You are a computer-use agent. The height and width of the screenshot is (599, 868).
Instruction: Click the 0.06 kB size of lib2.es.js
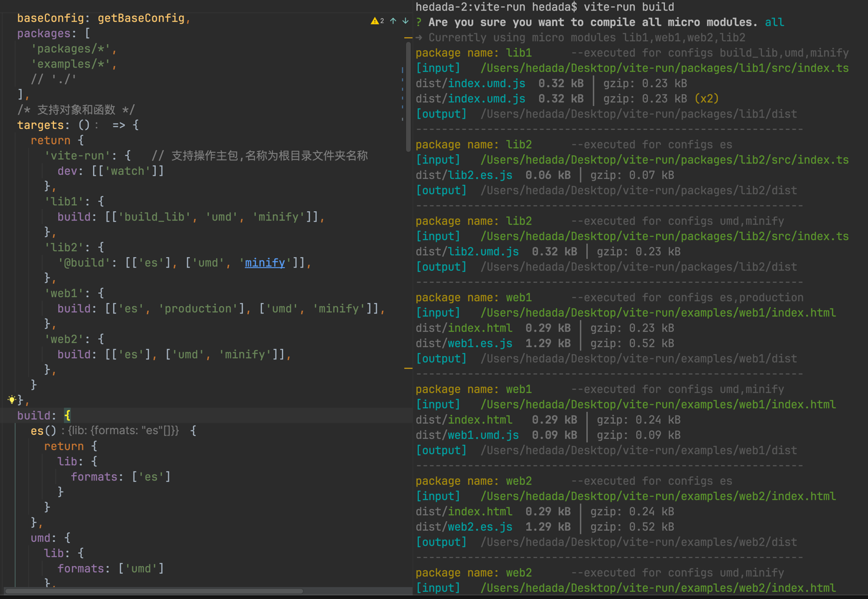(x=548, y=175)
